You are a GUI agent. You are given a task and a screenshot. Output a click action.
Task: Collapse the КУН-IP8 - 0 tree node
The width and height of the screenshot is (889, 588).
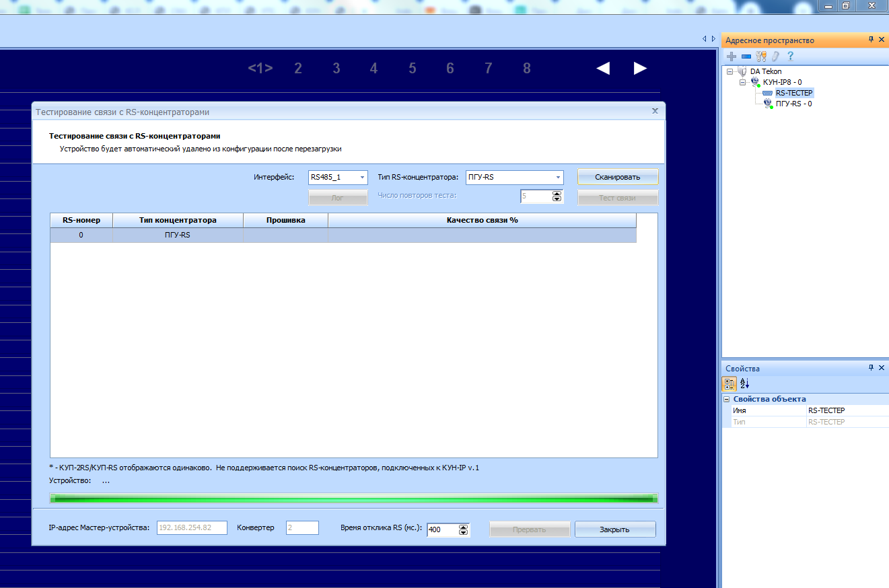tap(743, 82)
